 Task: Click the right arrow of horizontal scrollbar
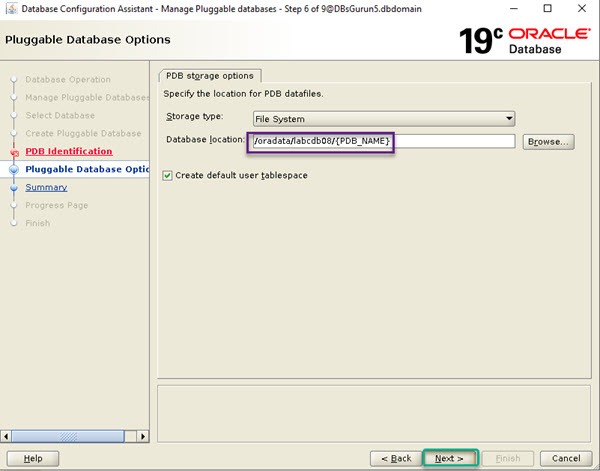[x=143, y=436]
